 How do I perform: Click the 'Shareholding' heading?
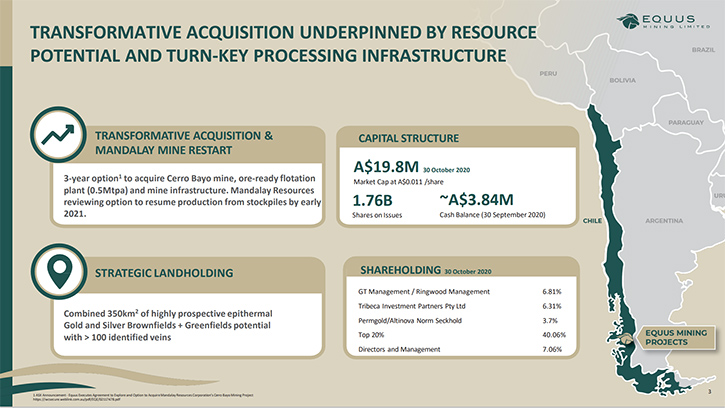pyautogui.click(x=400, y=270)
